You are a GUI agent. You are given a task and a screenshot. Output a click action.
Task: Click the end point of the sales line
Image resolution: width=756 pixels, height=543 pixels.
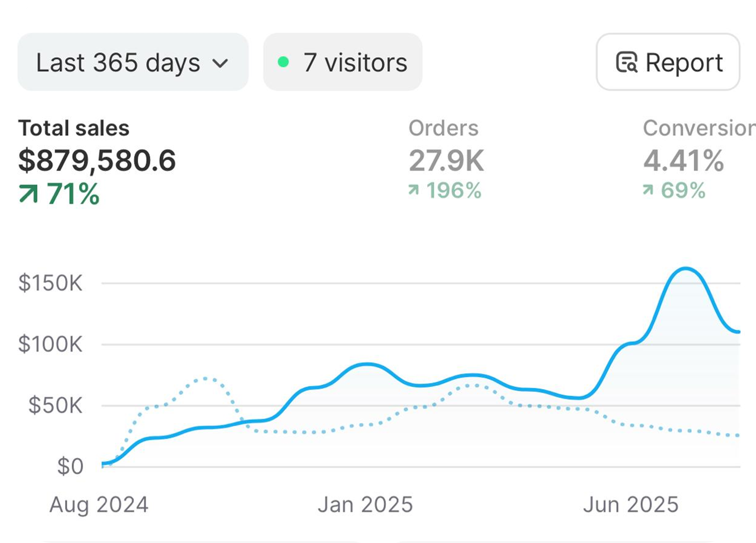coord(738,332)
